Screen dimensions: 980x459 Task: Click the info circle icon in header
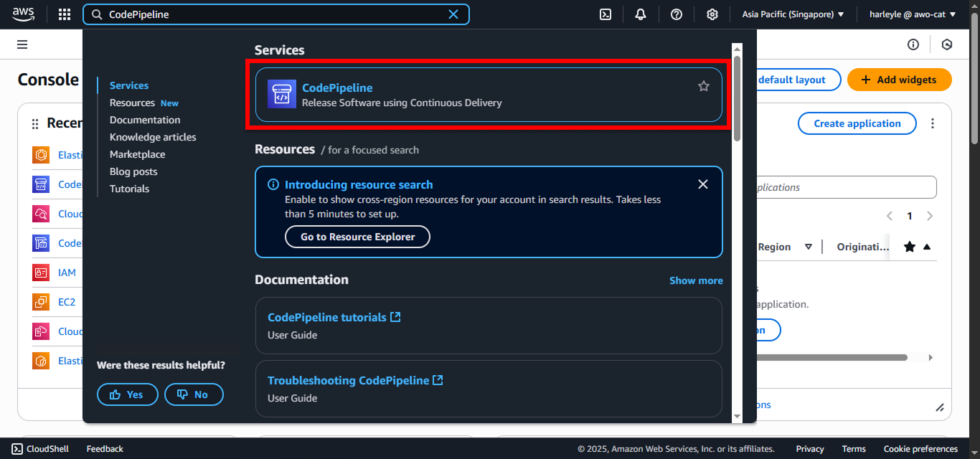tap(913, 44)
